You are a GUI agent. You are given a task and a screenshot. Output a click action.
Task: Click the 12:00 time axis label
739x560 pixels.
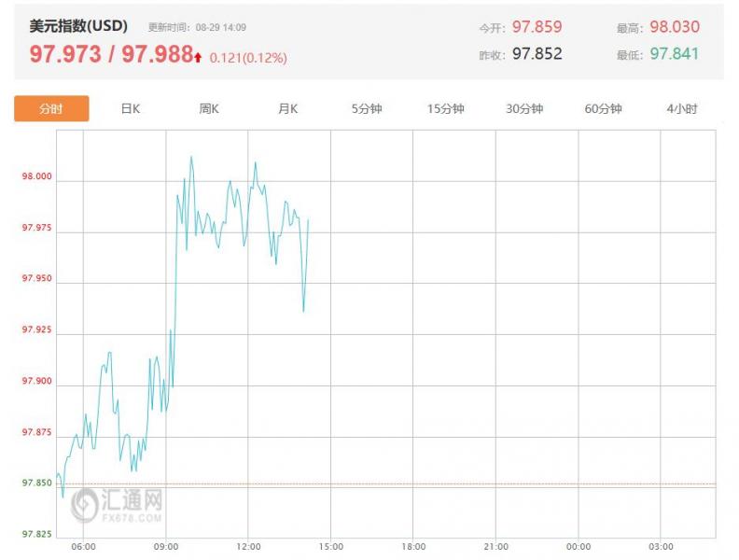(x=248, y=546)
